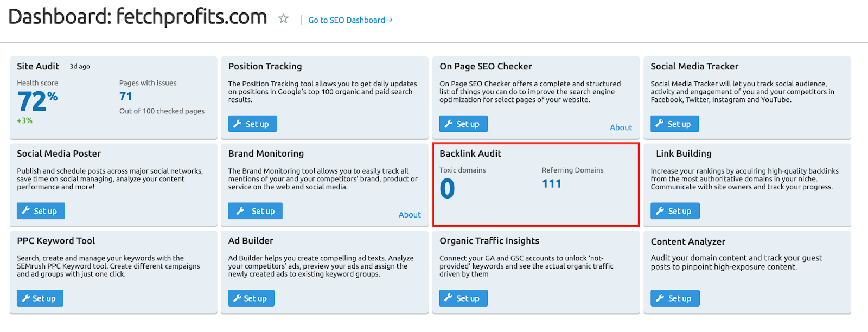The height and width of the screenshot is (332, 868).
Task: Favorite the fetchprofits.com dashboard with the star
Action: [283, 19]
